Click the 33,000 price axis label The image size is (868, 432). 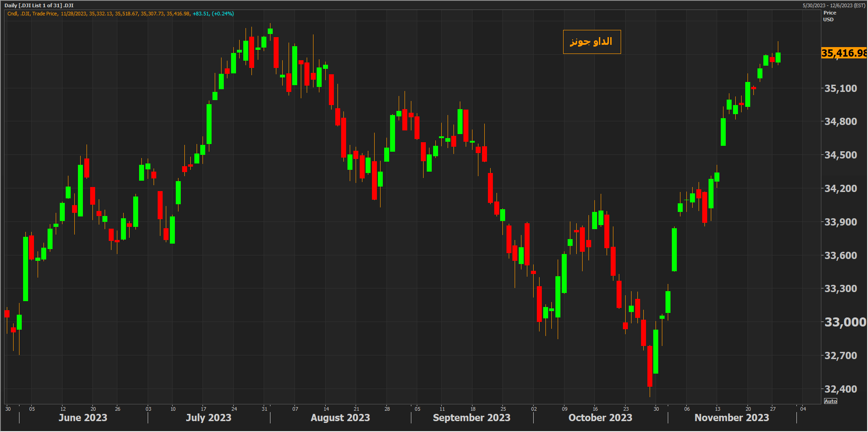[844, 322]
